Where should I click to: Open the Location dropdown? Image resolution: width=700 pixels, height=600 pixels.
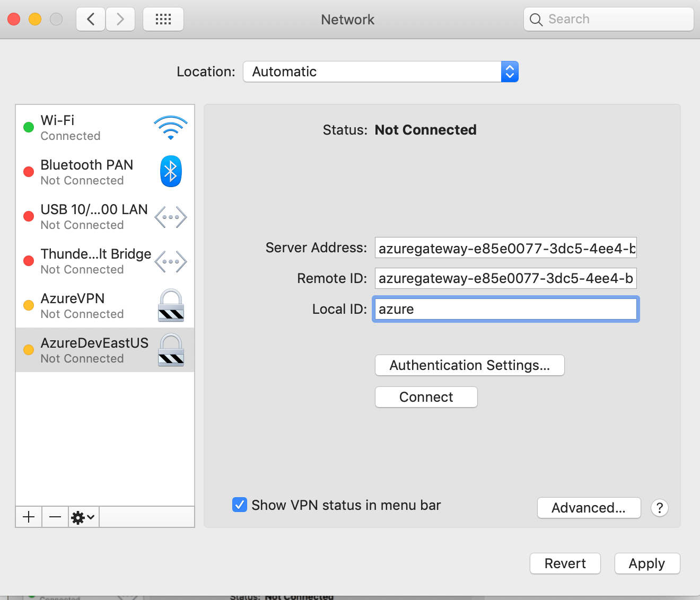tap(381, 72)
